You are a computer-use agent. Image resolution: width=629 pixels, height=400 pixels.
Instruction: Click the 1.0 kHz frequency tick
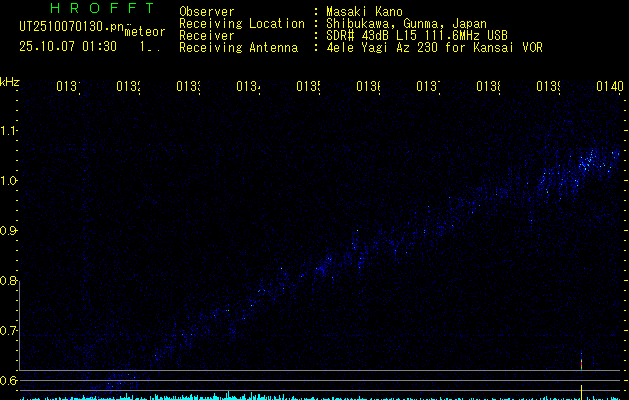pyautogui.click(x=9, y=181)
